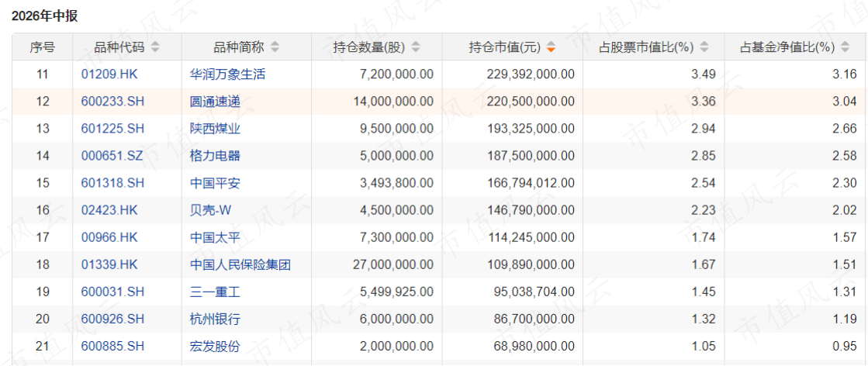Image resolution: width=868 pixels, height=366 pixels.
Task: Open stock code 600233.SH
Action: tap(112, 102)
